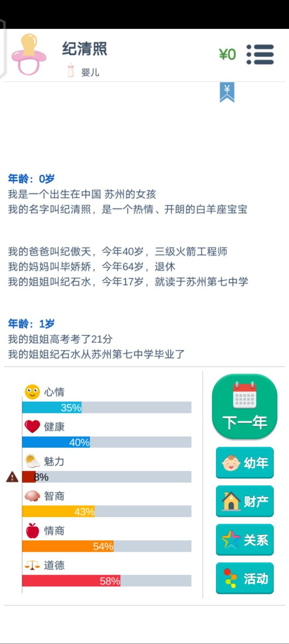The image size is (289, 644).
Task: Click the red heart health icon
Action: click(33, 427)
